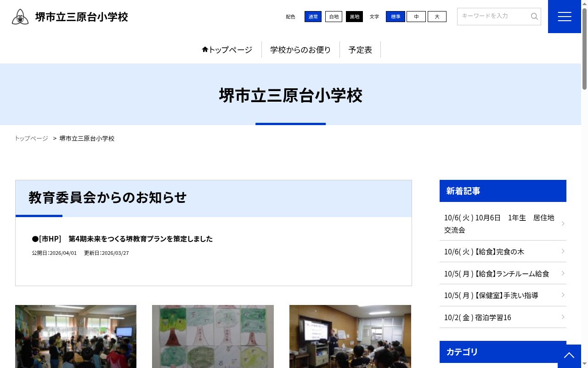Select 通常 color scheme
This screenshot has width=588, height=368.
point(313,17)
